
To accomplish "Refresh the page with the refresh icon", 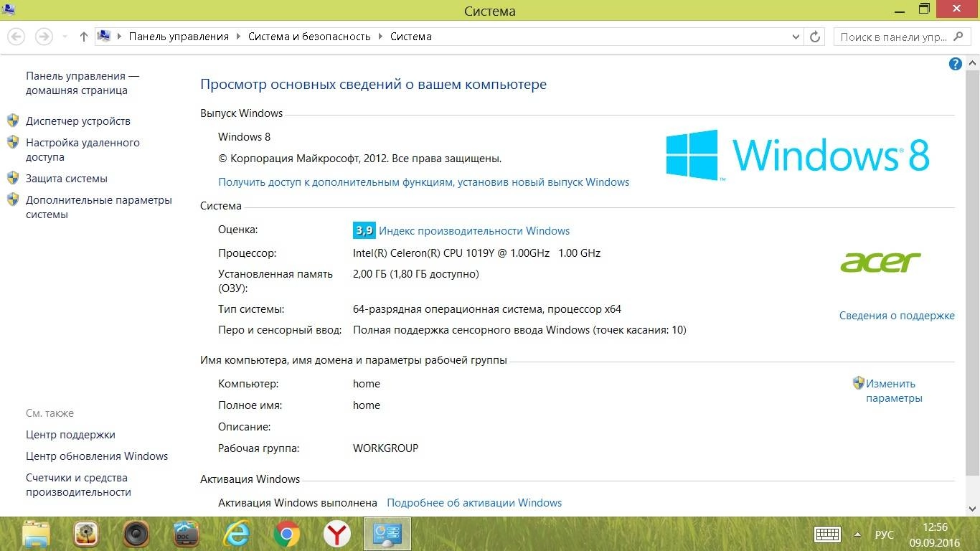I will (815, 37).
